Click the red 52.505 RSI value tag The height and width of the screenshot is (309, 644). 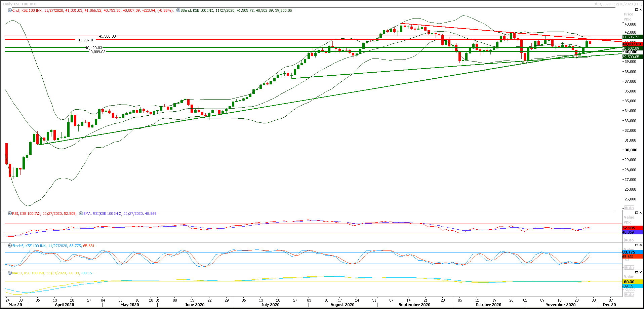pyautogui.click(x=633, y=228)
